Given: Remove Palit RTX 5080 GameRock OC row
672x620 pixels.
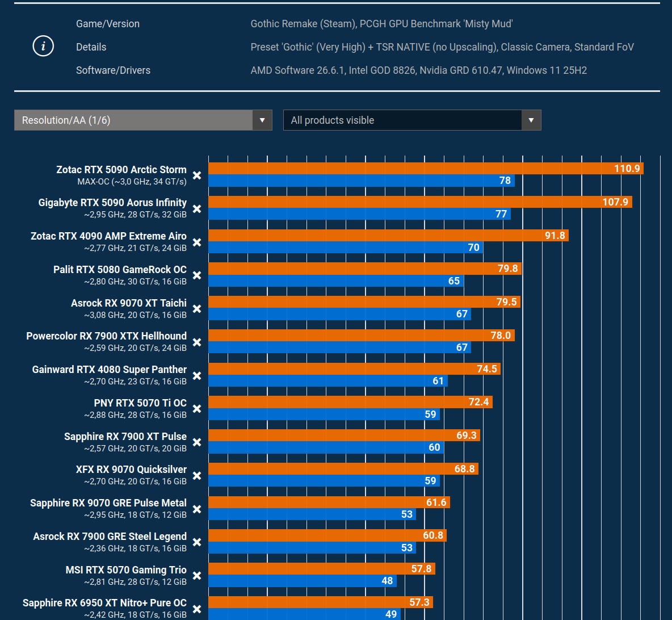Looking at the screenshot, I should click(x=197, y=275).
